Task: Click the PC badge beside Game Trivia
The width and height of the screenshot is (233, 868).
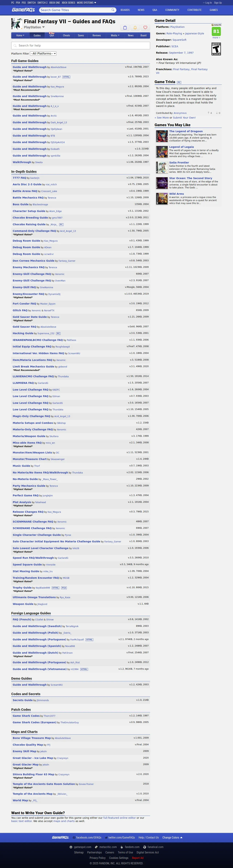Action: pos(179,82)
